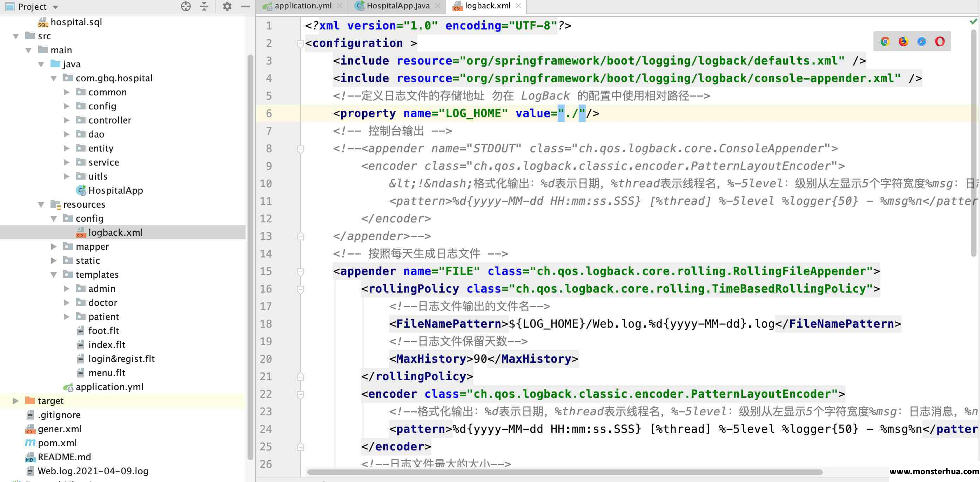This screenshot has height=482, width=980.
Task: Open in Opera browser icon
Action: (940, 41)
